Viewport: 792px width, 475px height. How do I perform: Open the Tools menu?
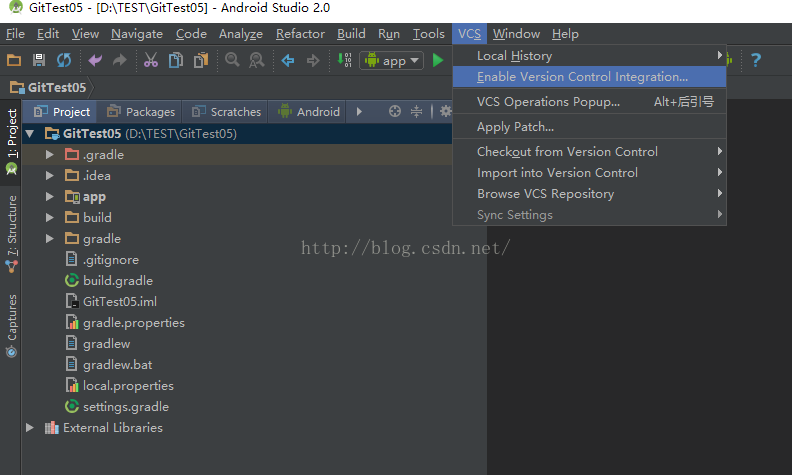[x=428, y=34]
